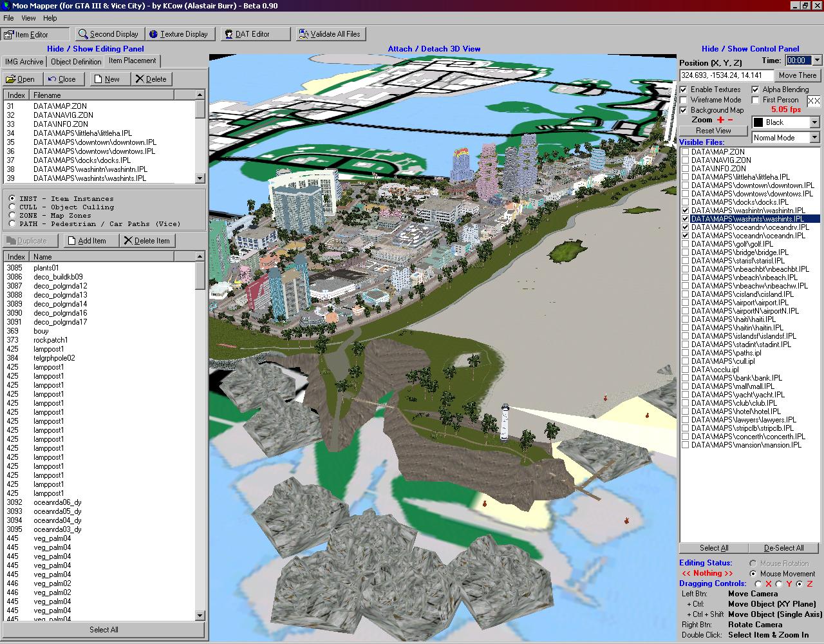Click the Move There button
The width and height of the screenshot is (824, 644).
(x=797, y=75)
